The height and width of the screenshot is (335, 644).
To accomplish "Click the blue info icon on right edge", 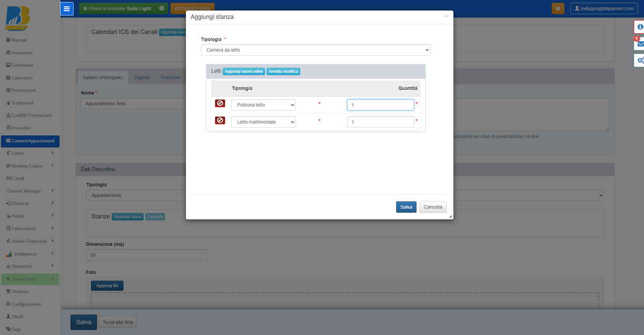I will (x=640, y=27).
